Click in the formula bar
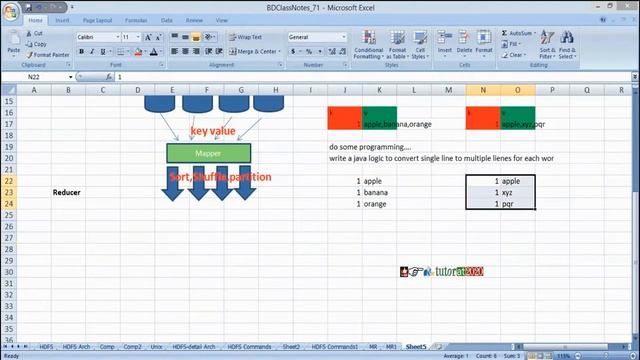This screenshot has height=360, width=640. coord(373,77)
